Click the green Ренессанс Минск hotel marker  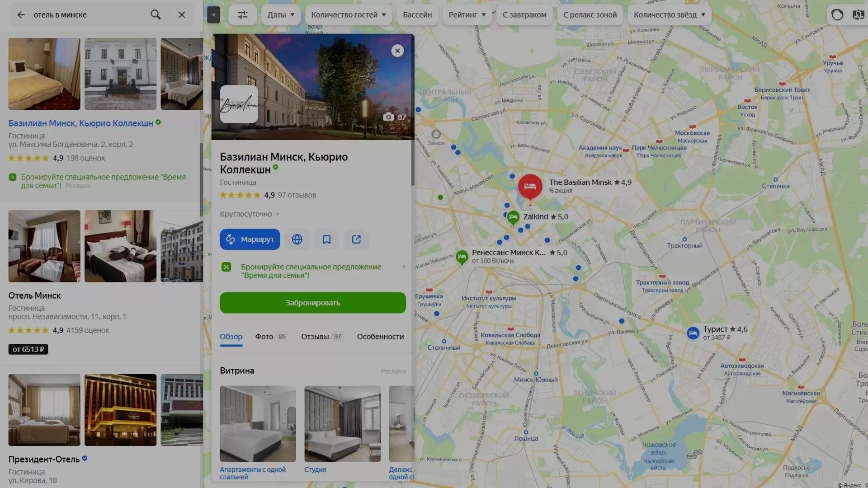click(x=462, y=258)
